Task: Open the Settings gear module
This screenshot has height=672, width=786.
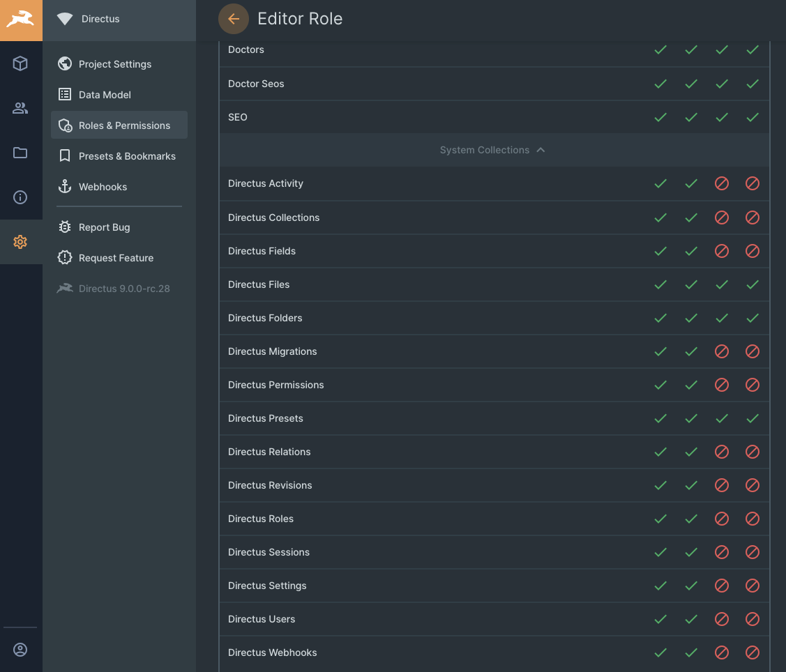Action: click(x=20, y=242)
